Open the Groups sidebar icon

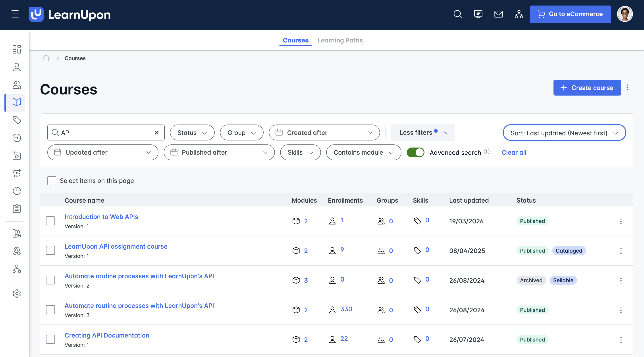(17, 85)
